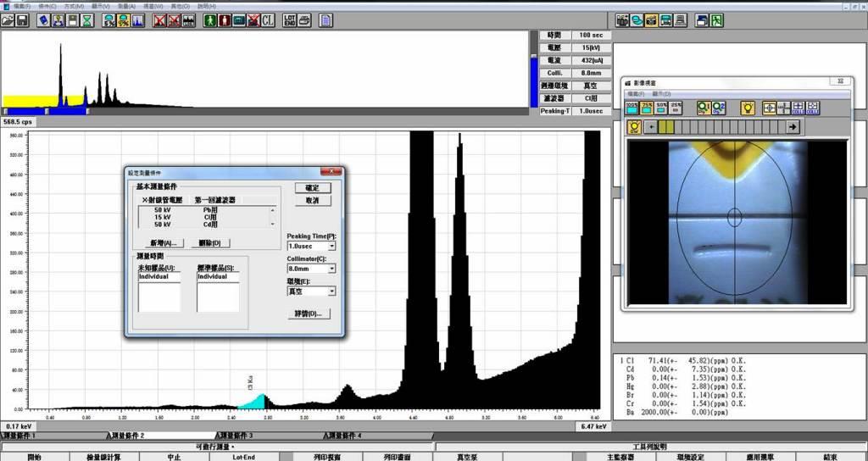Toggle the light bulb illumination icon
The width and height of the screenshot is (868, 461).
(x=747, y=108)
